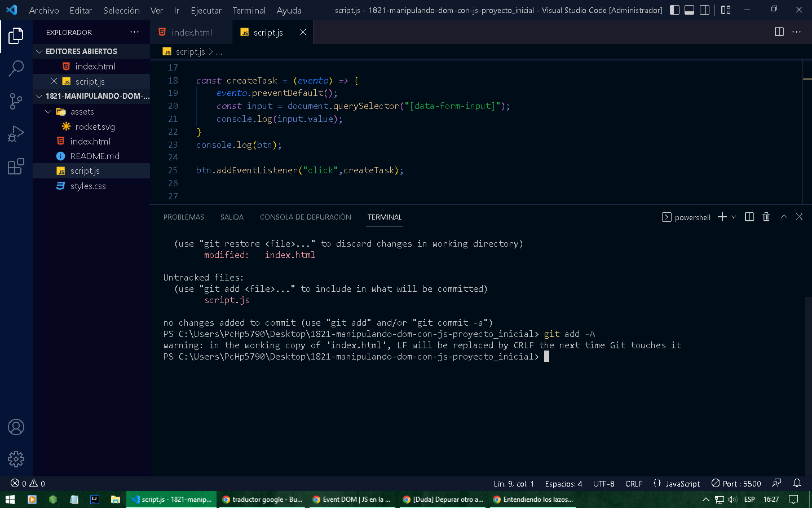
Task: Toggle secondary side bar visibility
Action: 704,10
